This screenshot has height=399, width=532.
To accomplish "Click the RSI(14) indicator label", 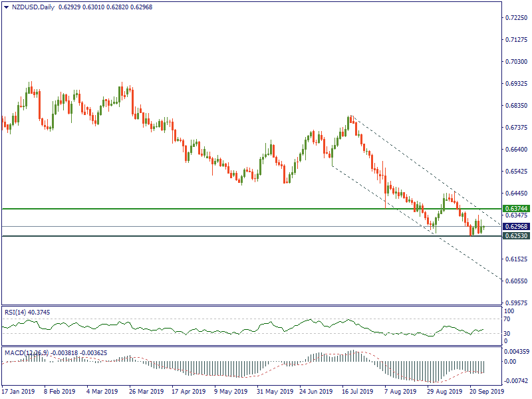I will pyautogui.click(x=17, y=311).
